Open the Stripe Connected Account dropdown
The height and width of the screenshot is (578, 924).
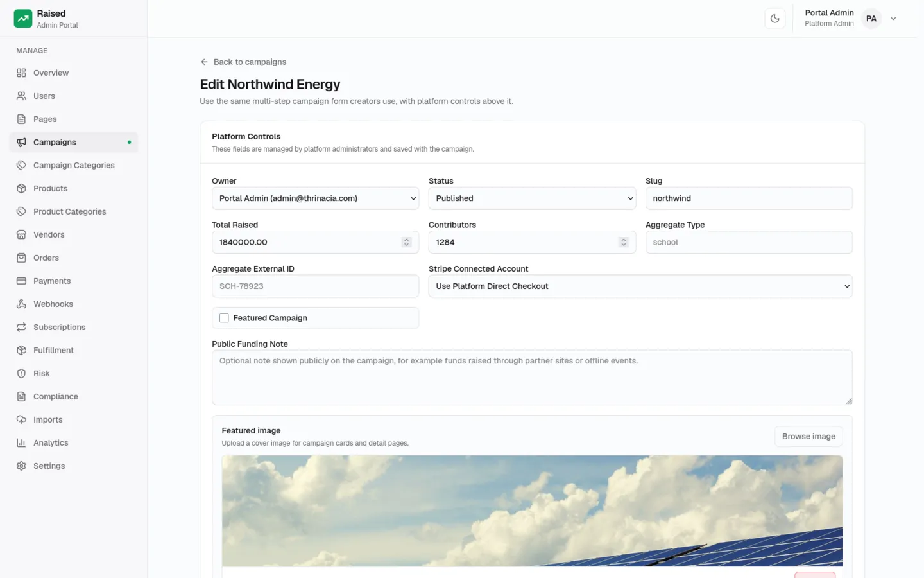pyautogui.click(x=640, y=286)
